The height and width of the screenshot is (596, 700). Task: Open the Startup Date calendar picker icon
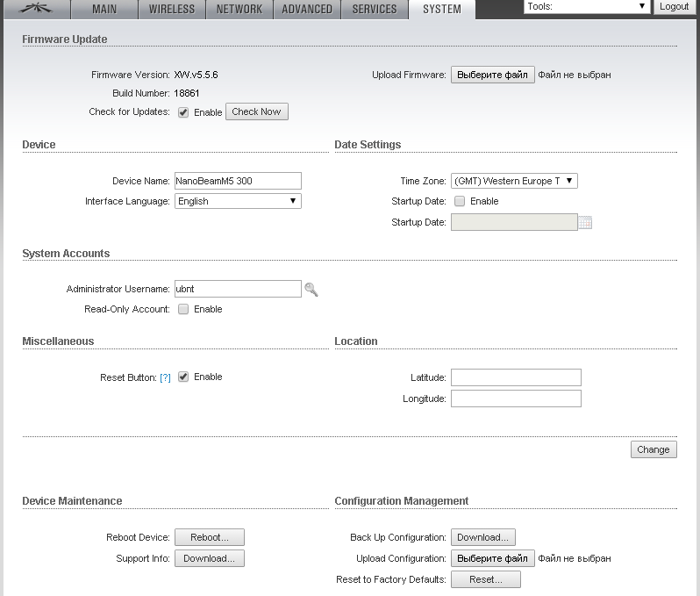[x=585, y=222]
